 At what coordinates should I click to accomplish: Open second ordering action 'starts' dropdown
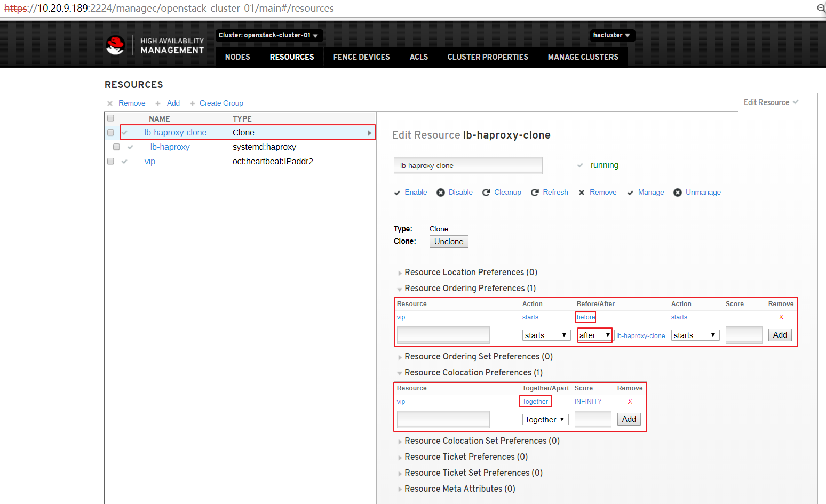pyautogui.click(x=695, y=335)
